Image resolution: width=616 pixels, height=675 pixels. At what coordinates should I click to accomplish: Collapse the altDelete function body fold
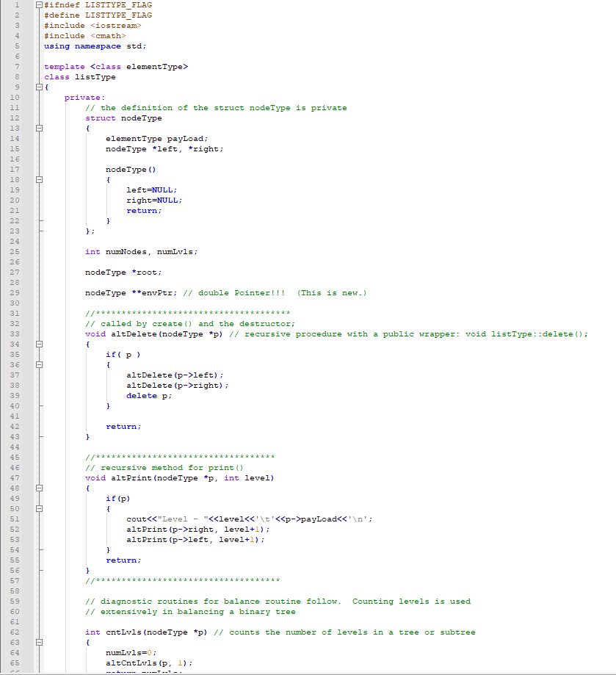[39, 343]
